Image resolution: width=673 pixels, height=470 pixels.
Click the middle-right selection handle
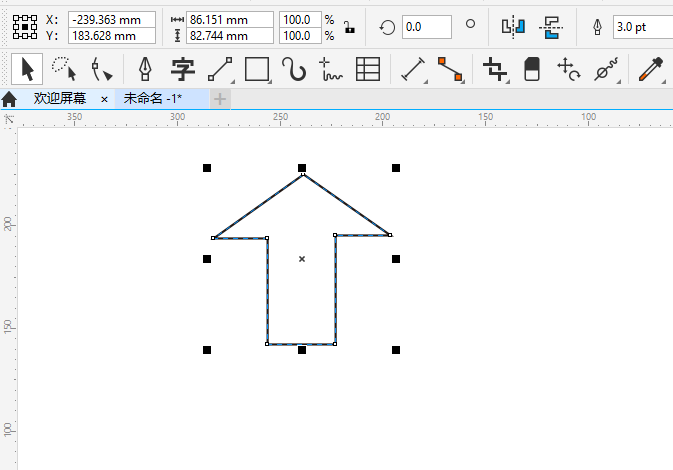click(x=396, y=259)
